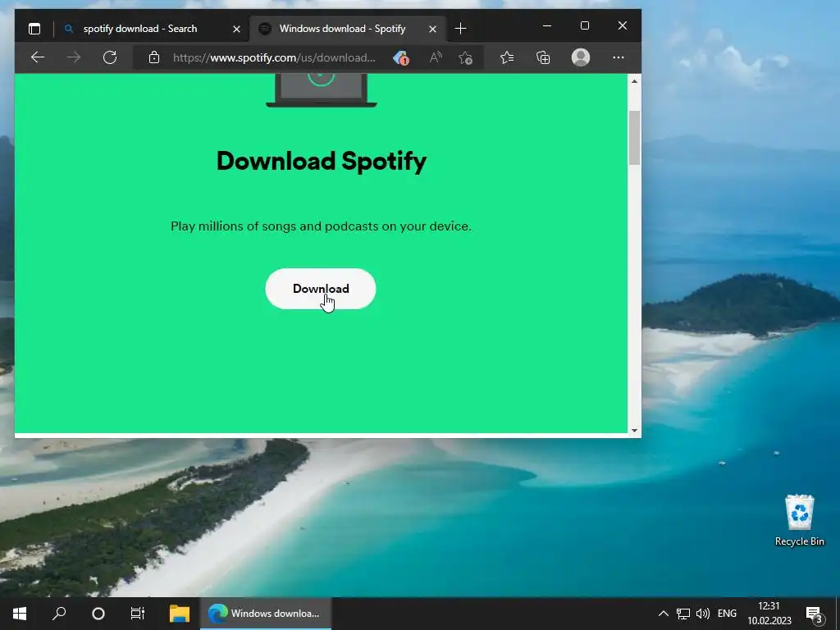Open Cortana circle on taskbar

tap(98, 614)
